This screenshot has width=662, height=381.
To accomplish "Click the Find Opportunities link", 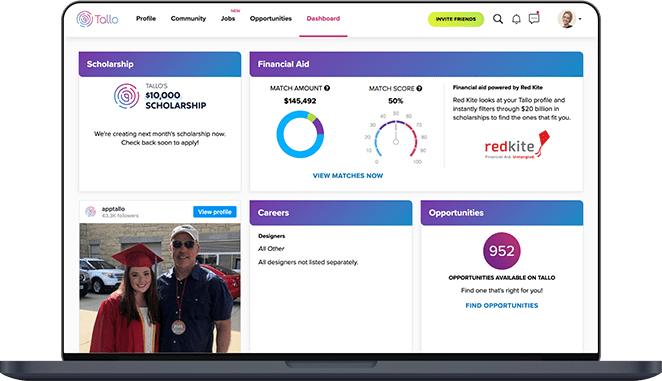I will (x=502, y=305).
